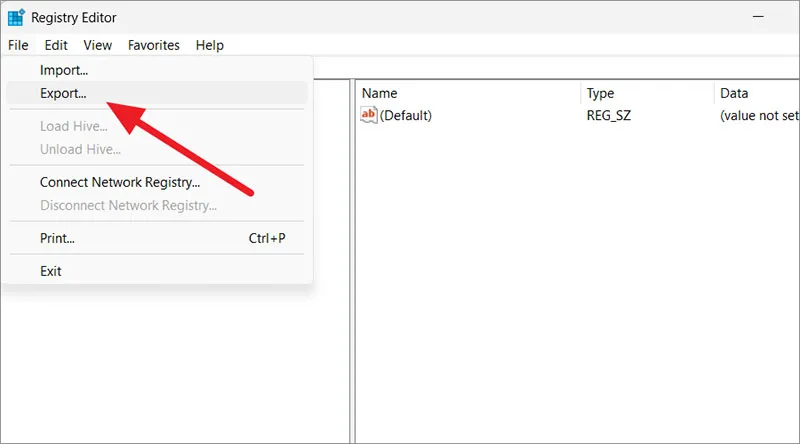Image resolution: width=800 pixels, height=444 pixels.
Task: Open the Help menu
Action: tap(210, 45)
